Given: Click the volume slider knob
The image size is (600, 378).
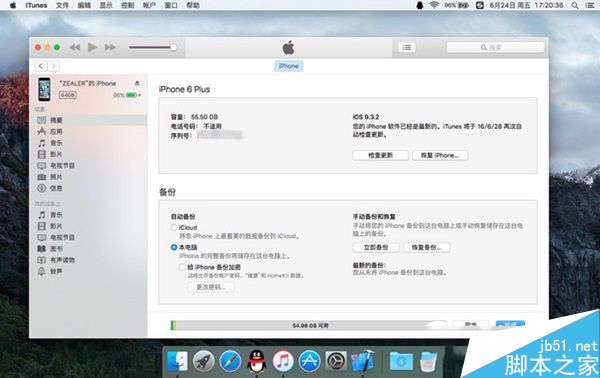Looking at the screenshot, I should click(173, 47).
